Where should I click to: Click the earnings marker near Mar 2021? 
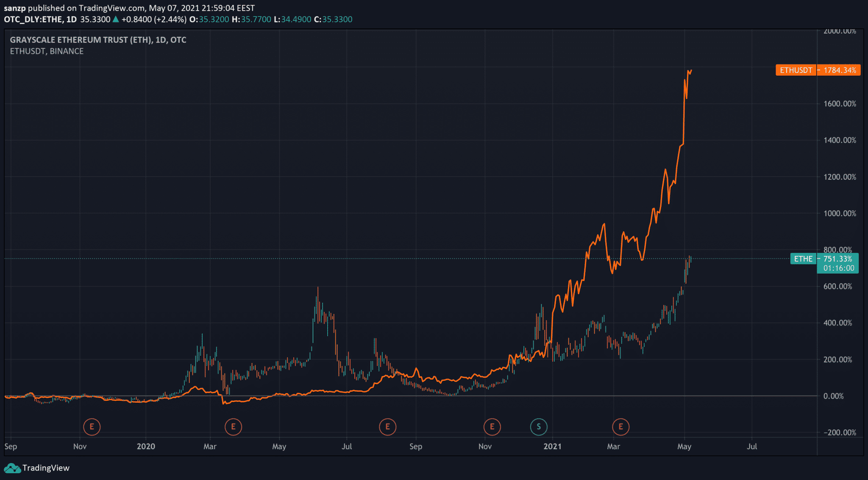(x=621, y=427)
